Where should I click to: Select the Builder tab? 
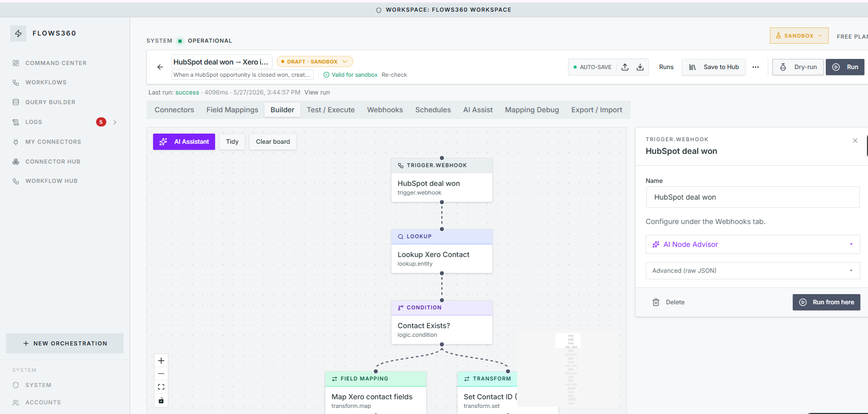(282, 110)
